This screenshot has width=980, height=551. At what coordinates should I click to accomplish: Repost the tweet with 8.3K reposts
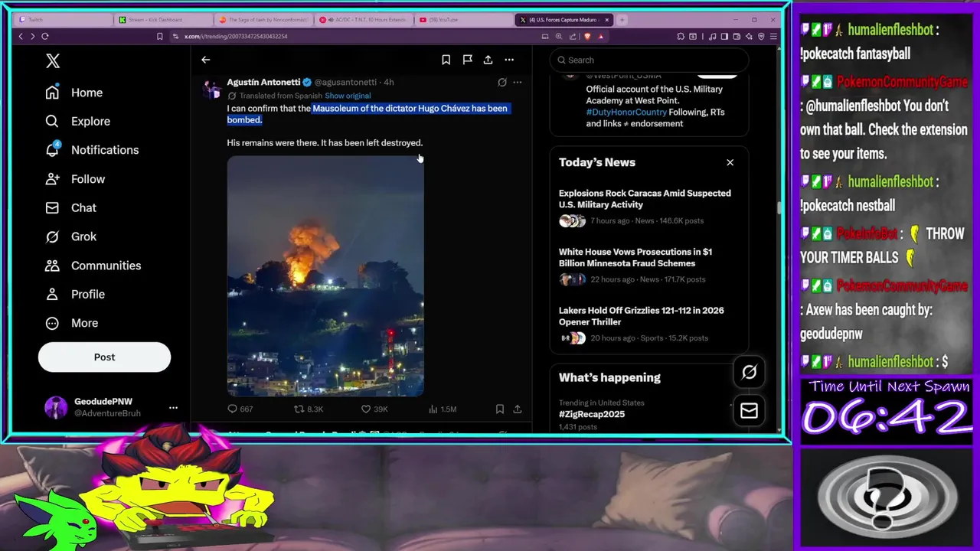pos(309,409)
